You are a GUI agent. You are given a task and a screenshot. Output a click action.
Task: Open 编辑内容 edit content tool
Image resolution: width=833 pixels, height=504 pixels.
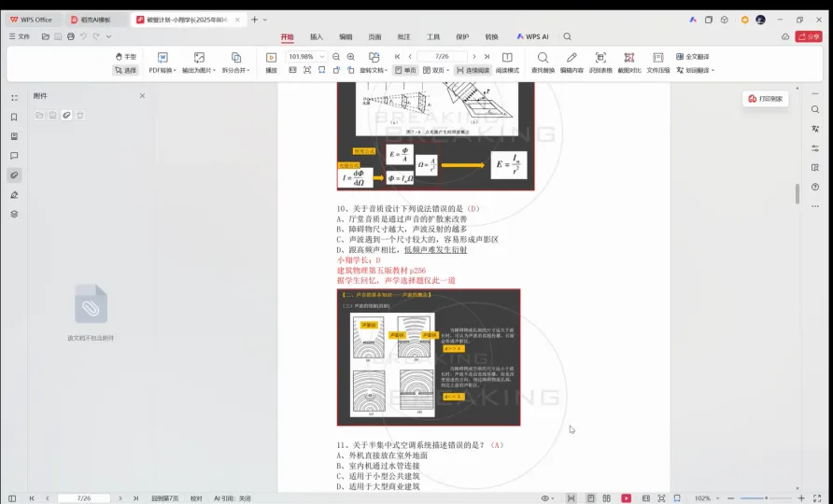(x=572, y=63)
